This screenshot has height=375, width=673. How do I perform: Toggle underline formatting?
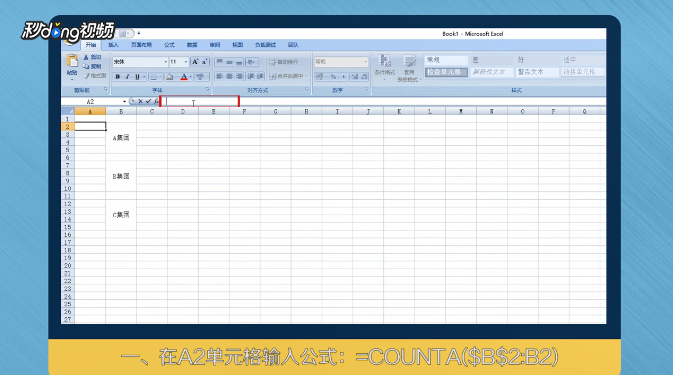(137, 77)
